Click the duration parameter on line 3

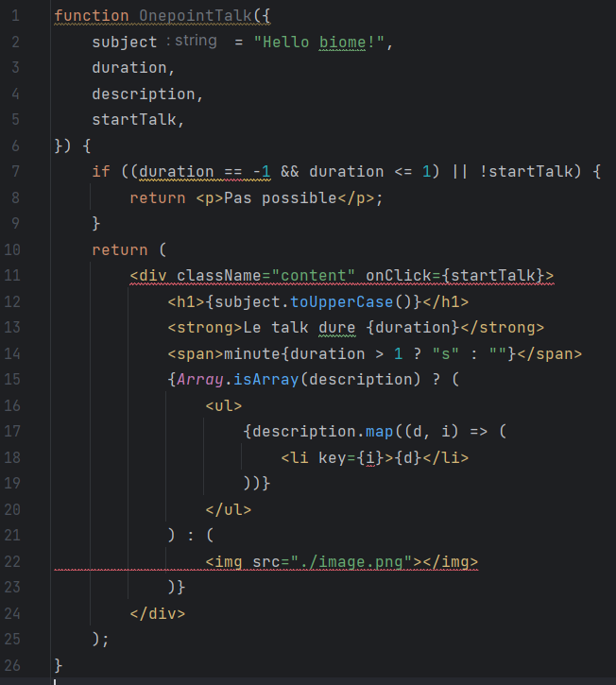129,68
